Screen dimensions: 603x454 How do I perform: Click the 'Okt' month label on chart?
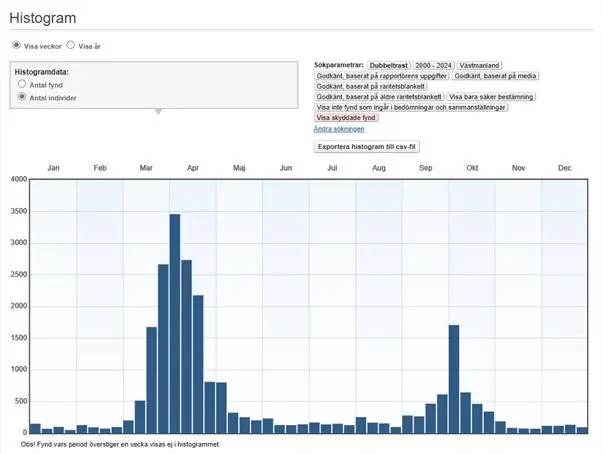[x=471, y=168]
